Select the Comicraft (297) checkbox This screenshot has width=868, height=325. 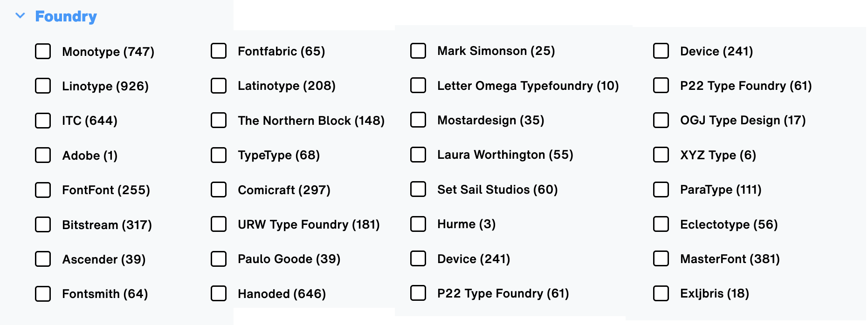click(x=219, y=190)
